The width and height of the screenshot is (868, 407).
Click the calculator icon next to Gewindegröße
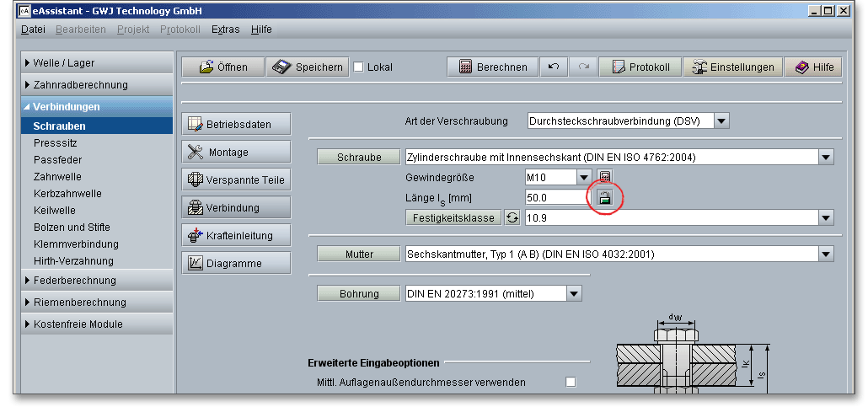(604, 177)
